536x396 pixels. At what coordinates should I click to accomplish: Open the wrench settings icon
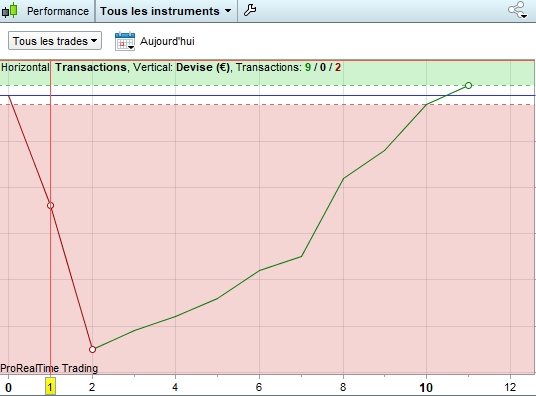[250, 10]
